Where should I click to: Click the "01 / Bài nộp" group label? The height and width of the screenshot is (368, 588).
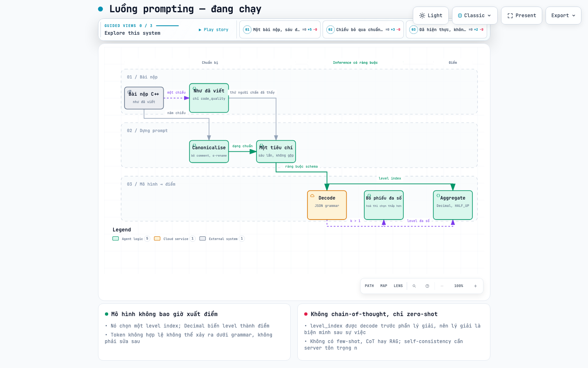coord(142,77)
